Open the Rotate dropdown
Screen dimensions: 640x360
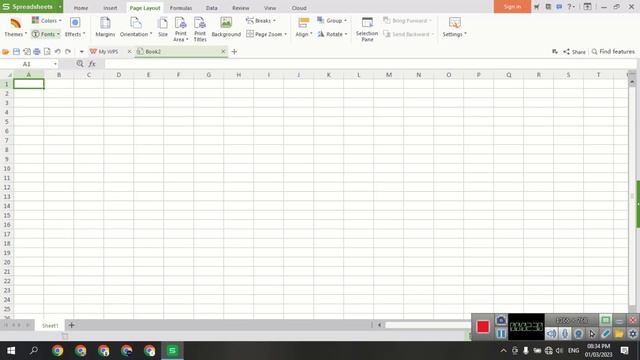(x=332, y=34)
